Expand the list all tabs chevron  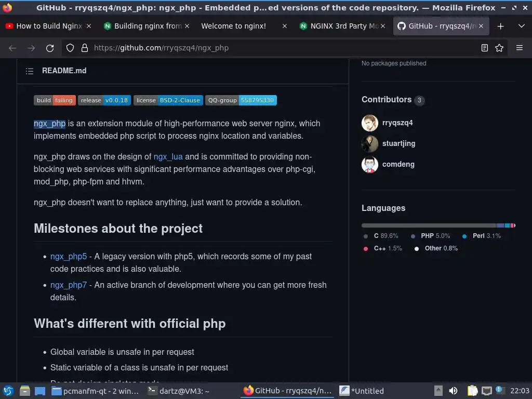[x=522, y=26]
